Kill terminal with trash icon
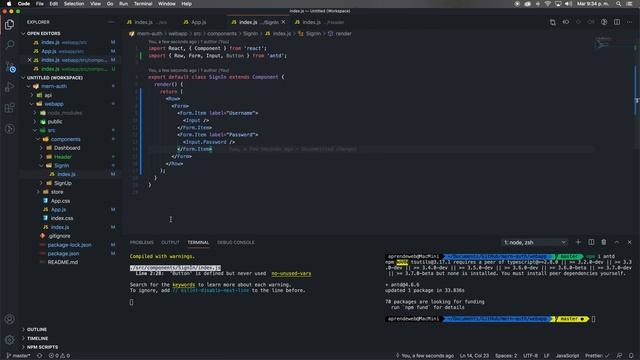Image resolution: width=640 pixels, height=360 pixels. pos(604,242)
